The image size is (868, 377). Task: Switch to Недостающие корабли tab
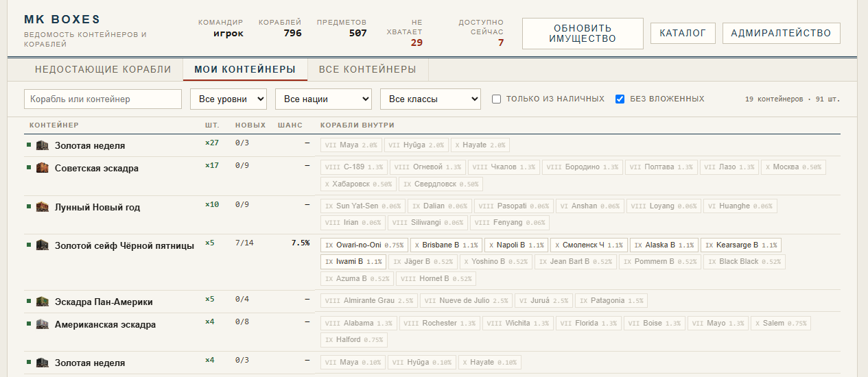103,69
